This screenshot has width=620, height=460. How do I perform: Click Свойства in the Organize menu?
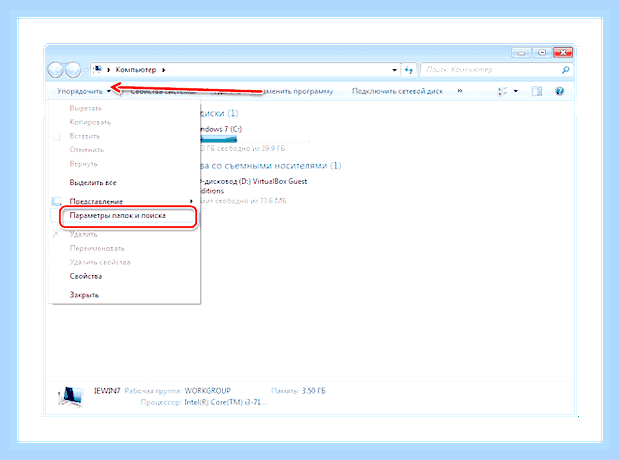[86, 276]
